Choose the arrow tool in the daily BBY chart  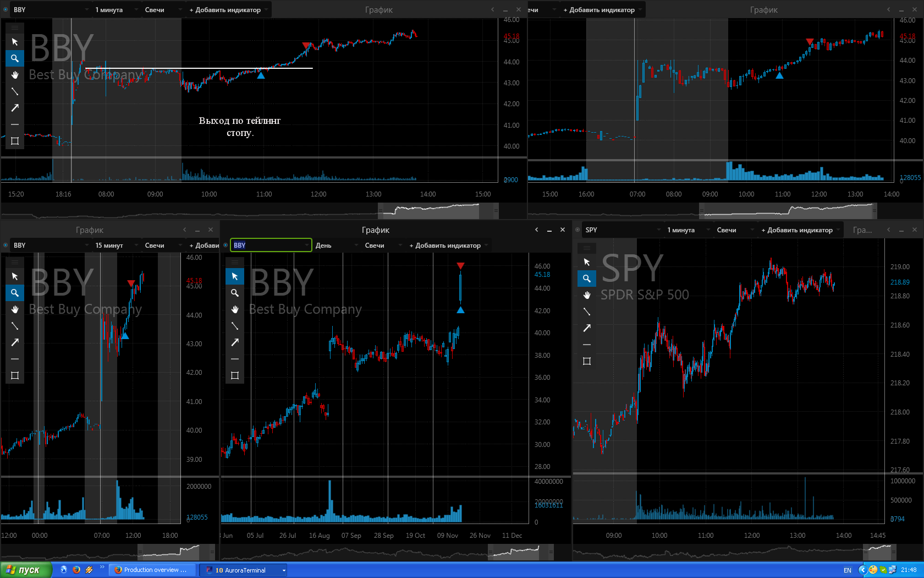(x=235, y=342)
